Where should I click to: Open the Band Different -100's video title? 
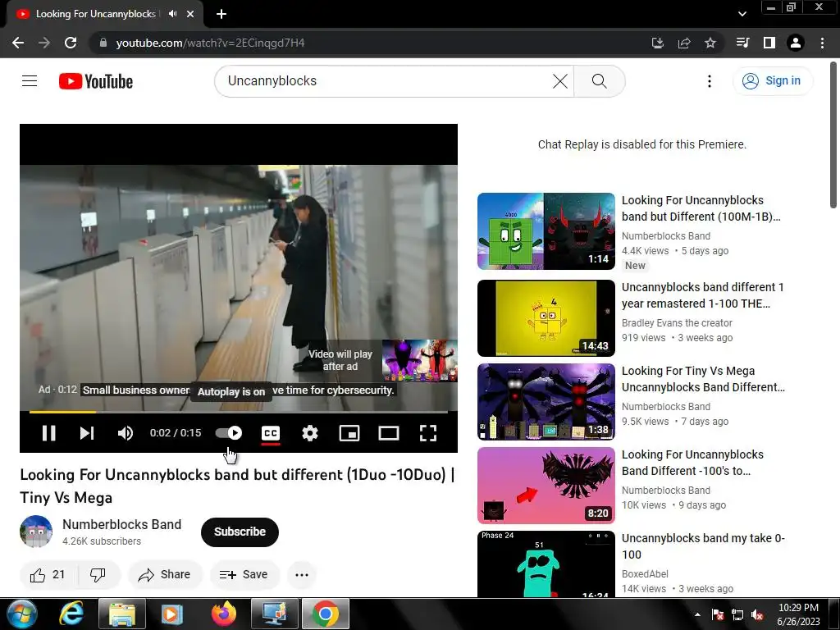(x=692, y=463)
